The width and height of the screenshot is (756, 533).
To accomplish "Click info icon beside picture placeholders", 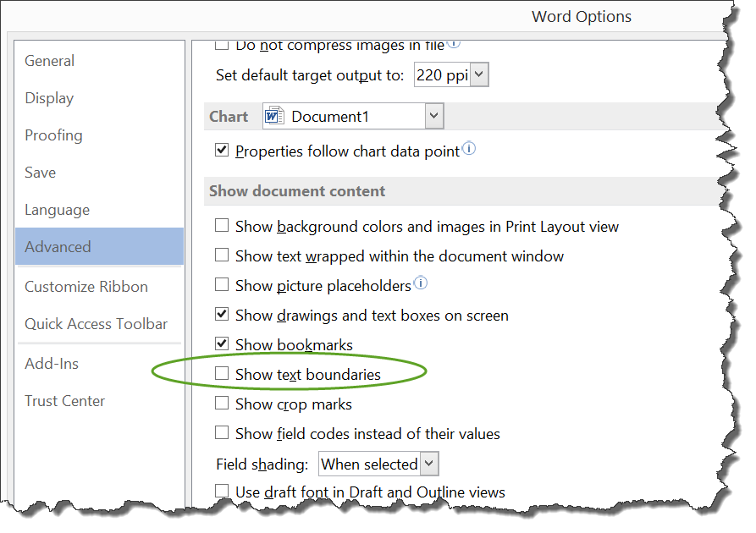I will 421,283.
